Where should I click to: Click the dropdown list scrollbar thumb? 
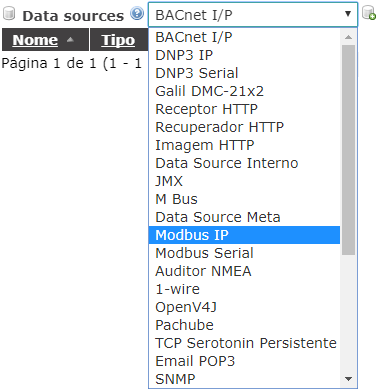click(x=348, y=150)
